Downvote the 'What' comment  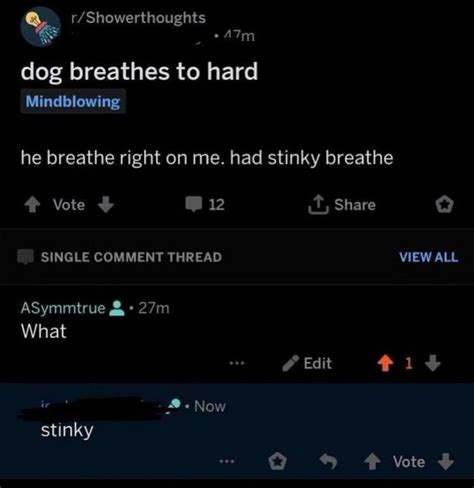[x=433, y=363]
